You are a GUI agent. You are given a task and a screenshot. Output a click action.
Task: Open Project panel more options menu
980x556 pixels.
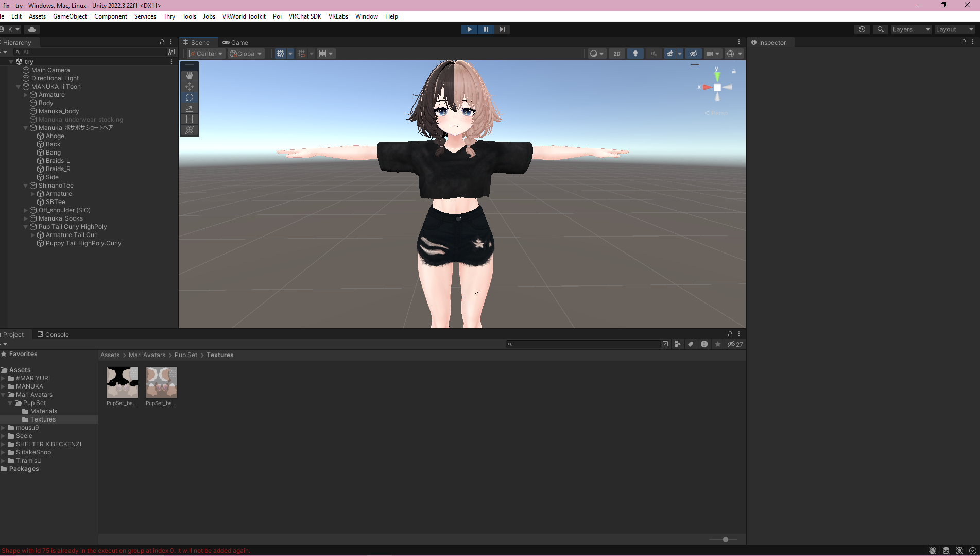(739, 334)
